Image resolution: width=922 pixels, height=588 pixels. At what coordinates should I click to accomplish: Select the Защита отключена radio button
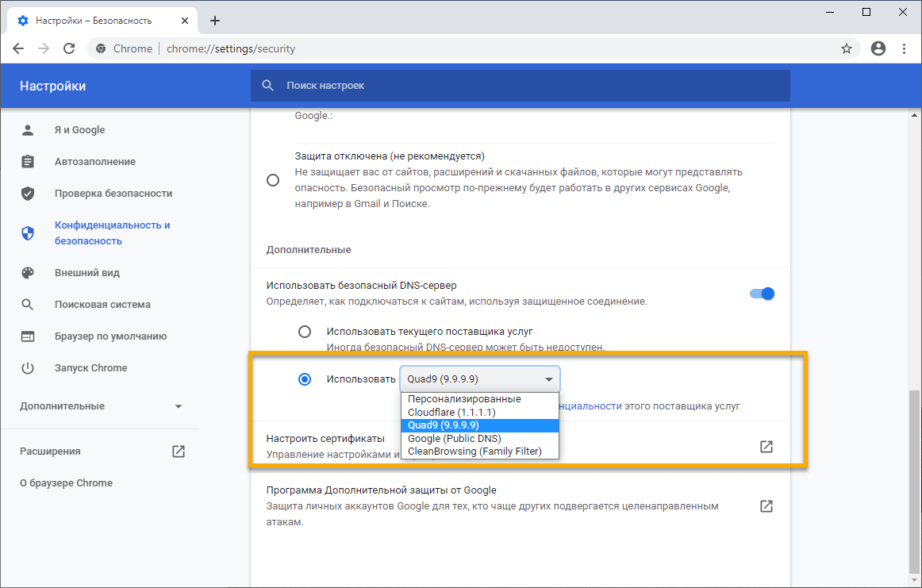pos(272,180)
